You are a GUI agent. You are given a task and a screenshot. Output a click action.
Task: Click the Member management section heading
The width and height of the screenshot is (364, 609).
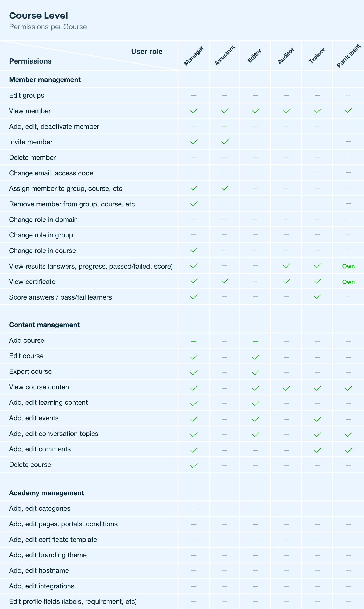[x=45, y=80]
